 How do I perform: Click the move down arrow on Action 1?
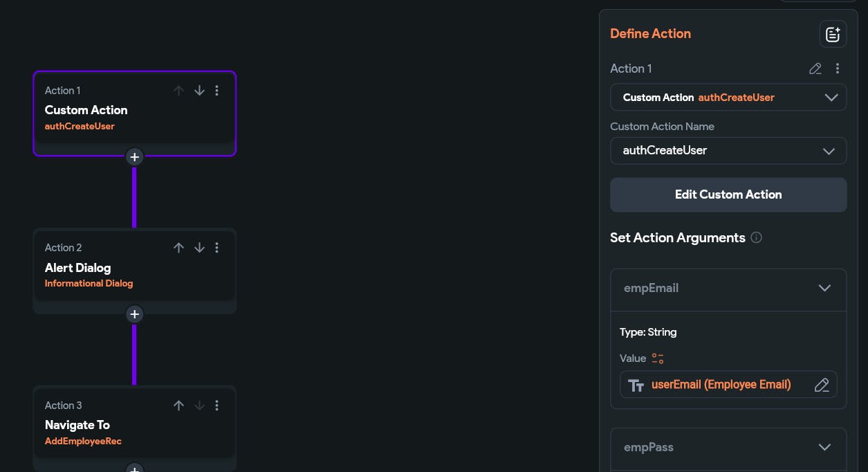(199, 91)
